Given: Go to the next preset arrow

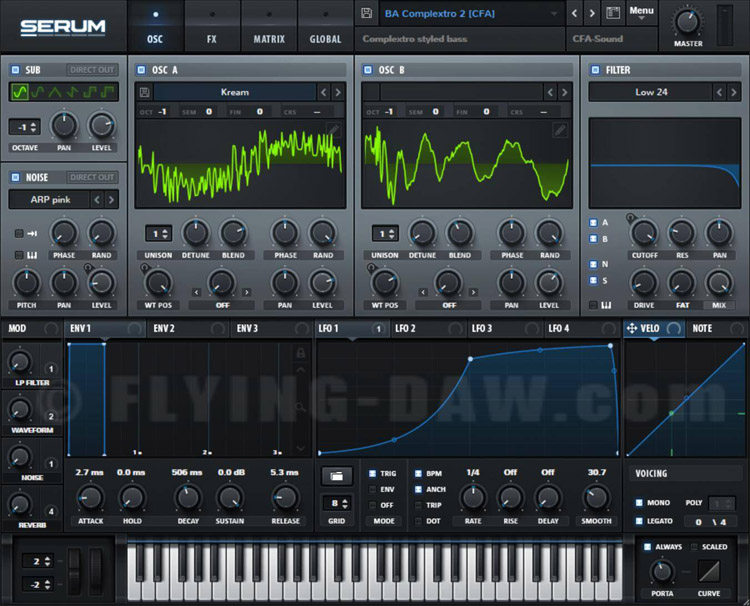Looking at the screenshot, I should (592, 13).
